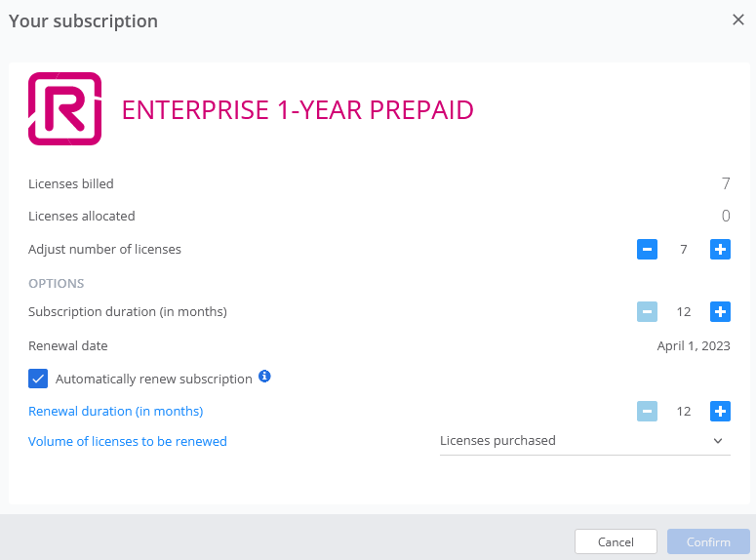Image resolution: width=756 pixels, height=560 pixels.
Task: Uncheck Automatically renew subscription checkbox
Action: coord(38,379)
